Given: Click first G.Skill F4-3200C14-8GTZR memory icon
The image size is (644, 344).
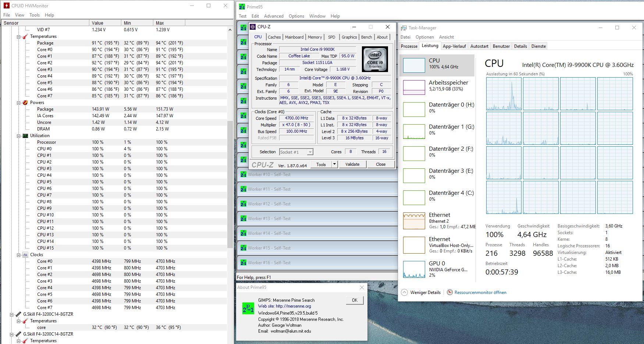Looking at the screenshot, I should [18, 314].
